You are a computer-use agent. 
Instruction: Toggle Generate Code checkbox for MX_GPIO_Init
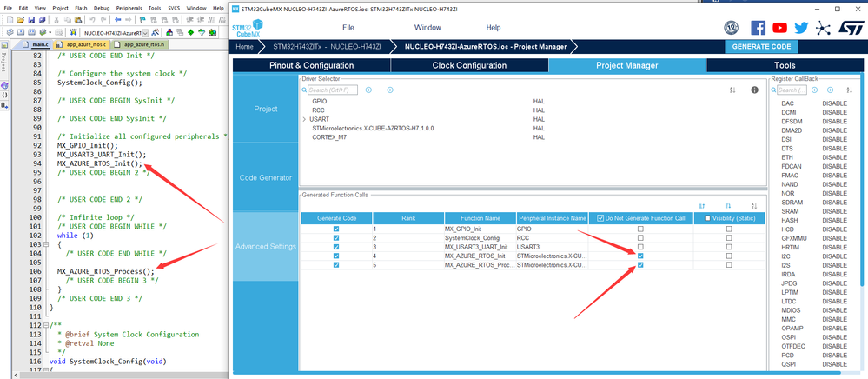(x=336, y=229)
